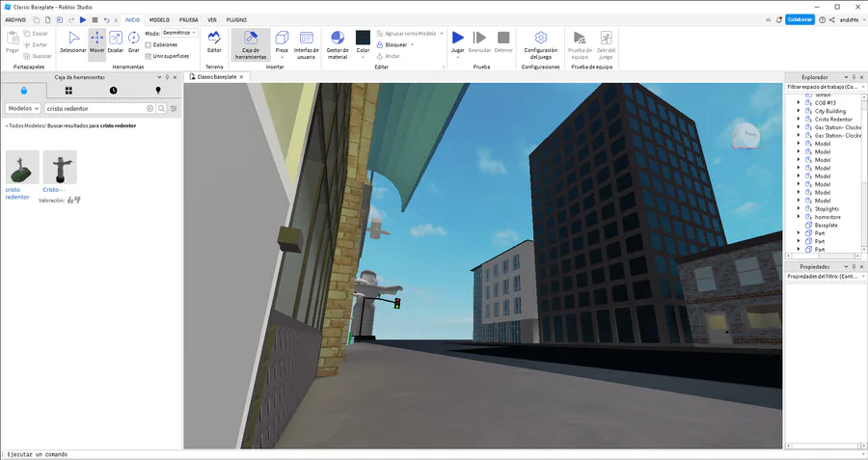The image size is (868, 460).
Task: Click the new file icon in quick bar
Action: [47, 20]
